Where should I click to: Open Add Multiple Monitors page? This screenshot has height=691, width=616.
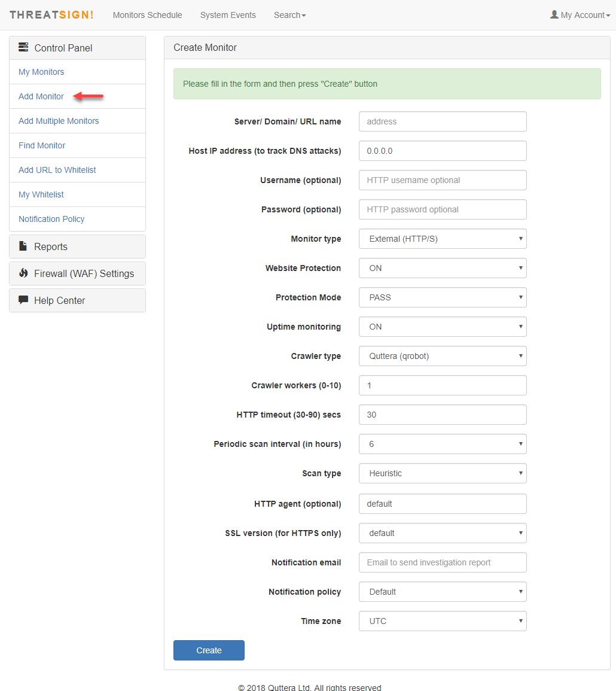tap(59, 121)
